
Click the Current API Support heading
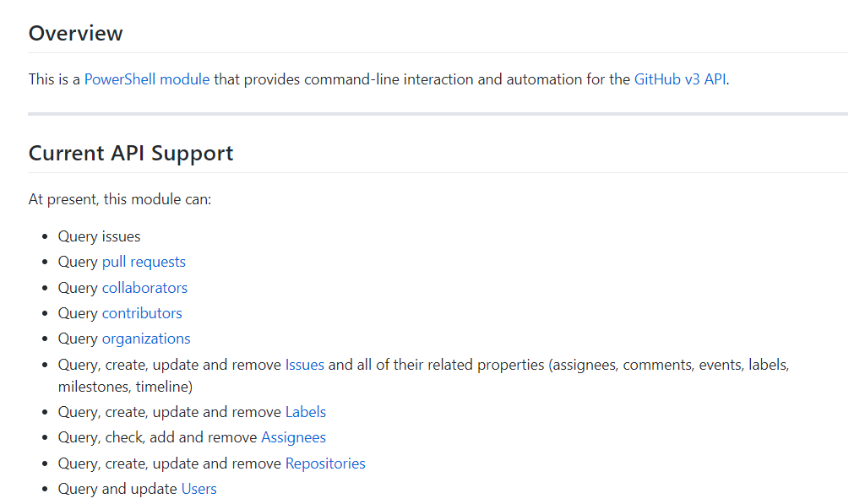(131, 154)
